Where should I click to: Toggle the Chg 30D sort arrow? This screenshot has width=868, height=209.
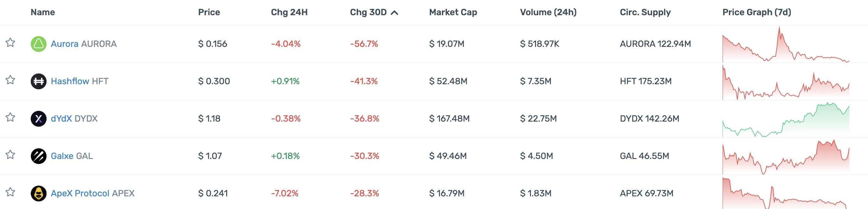coord(394,13)
